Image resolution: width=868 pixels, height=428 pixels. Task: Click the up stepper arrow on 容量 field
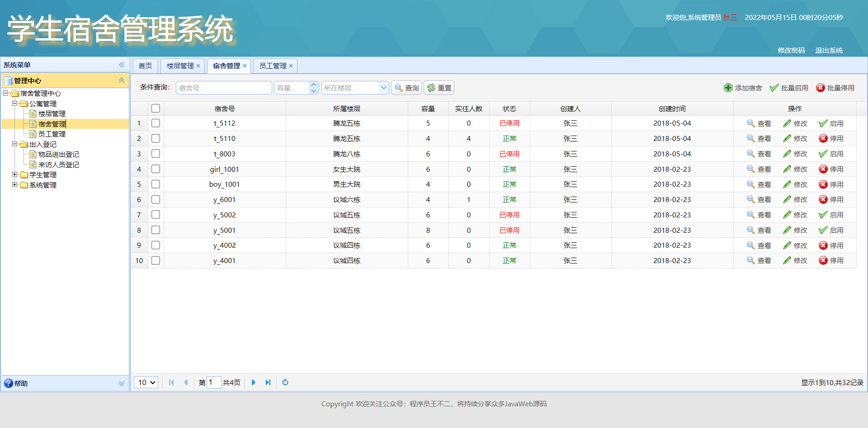point(314,85)
